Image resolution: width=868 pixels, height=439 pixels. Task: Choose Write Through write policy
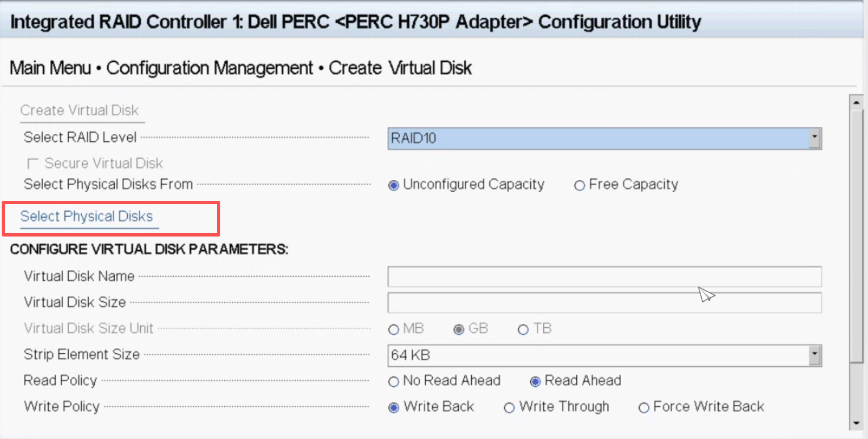tap(509, 408)
